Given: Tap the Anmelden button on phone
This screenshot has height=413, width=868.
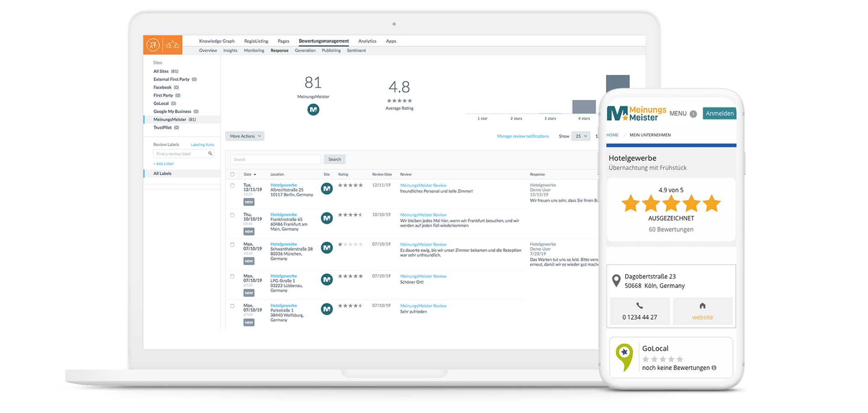Looking at the screenshot, I should tap(720, 114).
